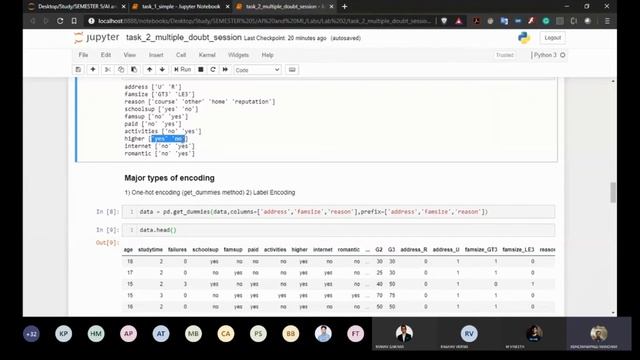This screenshot has height=360, width=640.
Task: Select participant avatar HM
Action: 96,334
